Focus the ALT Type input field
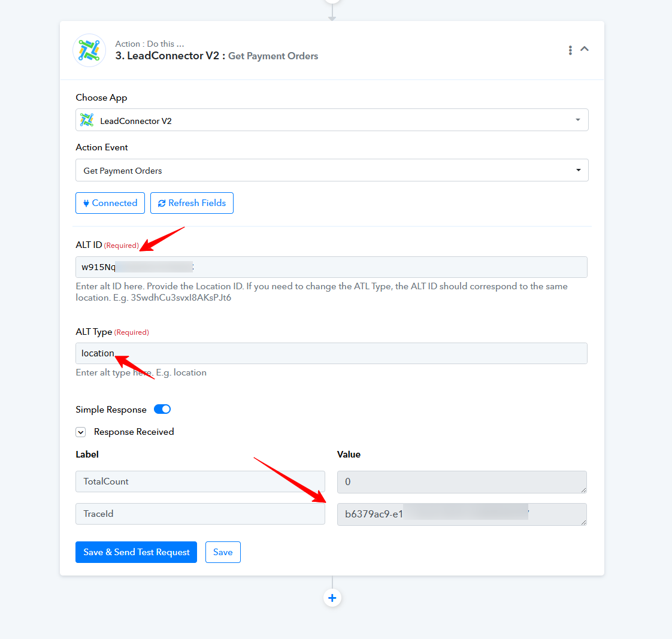 point(331,353)
